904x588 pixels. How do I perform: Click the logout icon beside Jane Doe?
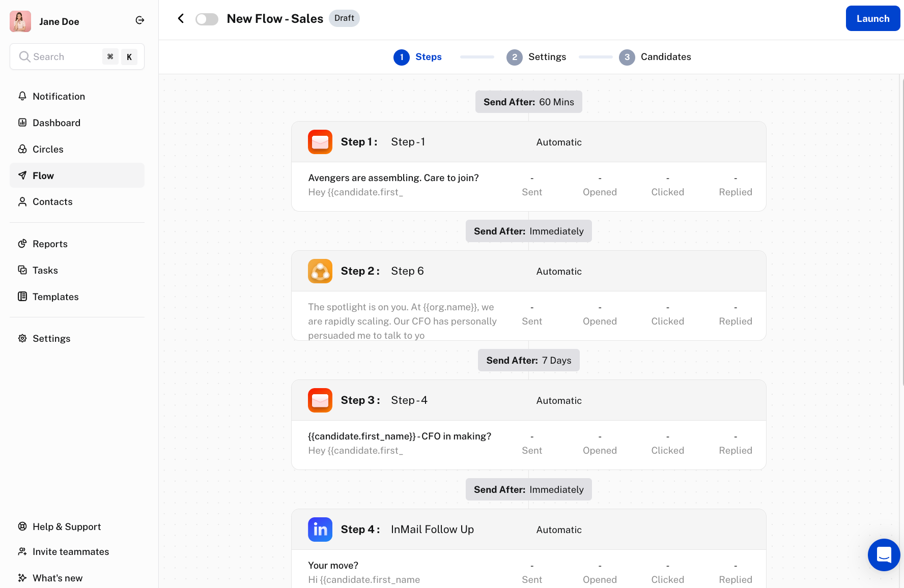[x=140, y=20]
